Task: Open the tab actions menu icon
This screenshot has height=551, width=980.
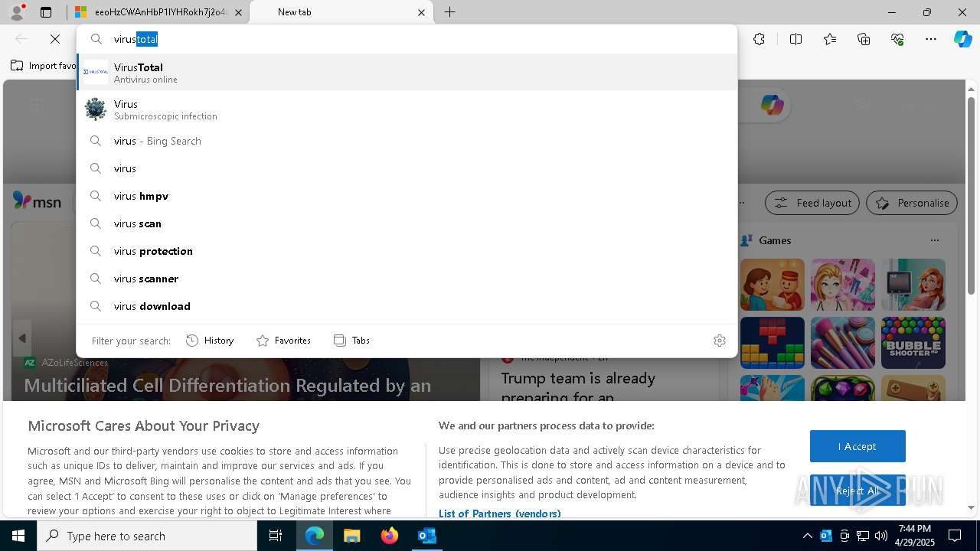Action: tap(46, 12)
